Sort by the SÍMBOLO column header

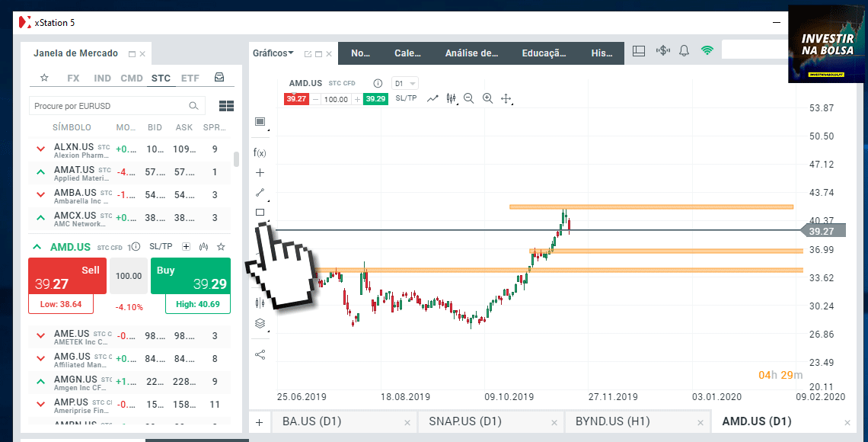[x=72, y=127]
